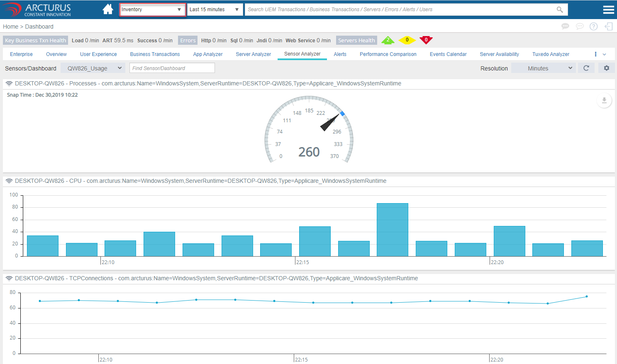Open the Inventory application dropdown

pos(152,10)
